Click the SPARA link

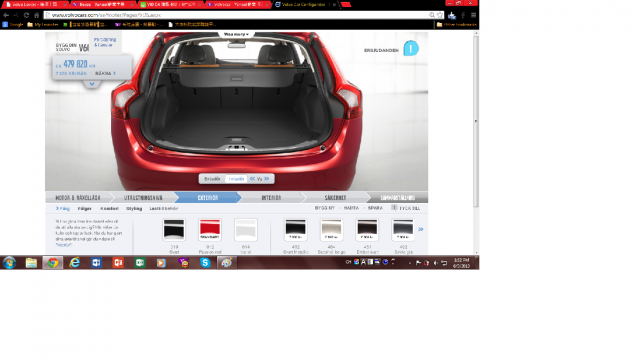[375, 208]
